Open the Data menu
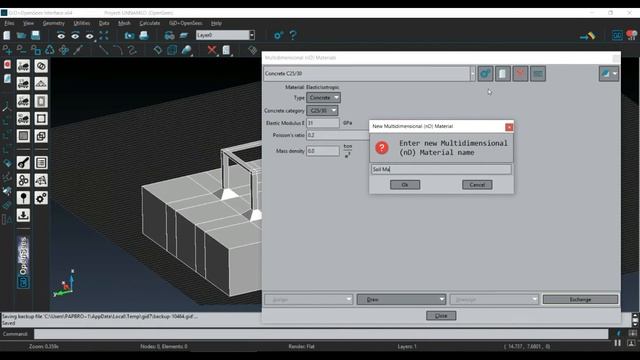640x360 pixels. (x=104, y=23)
